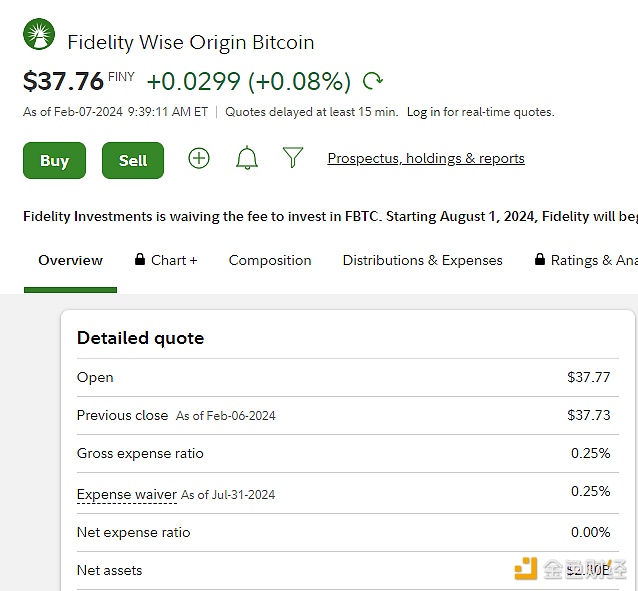The height and width of the screenshot is (591, 638).
Task: Select the Gross expense ratio row
Action: pyautogui.click(x=343, y=454)
